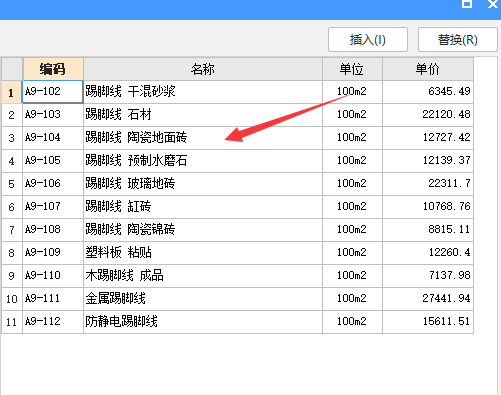Click the price cell 6345.49
This screenshot has width=501, height=395.
428,92
